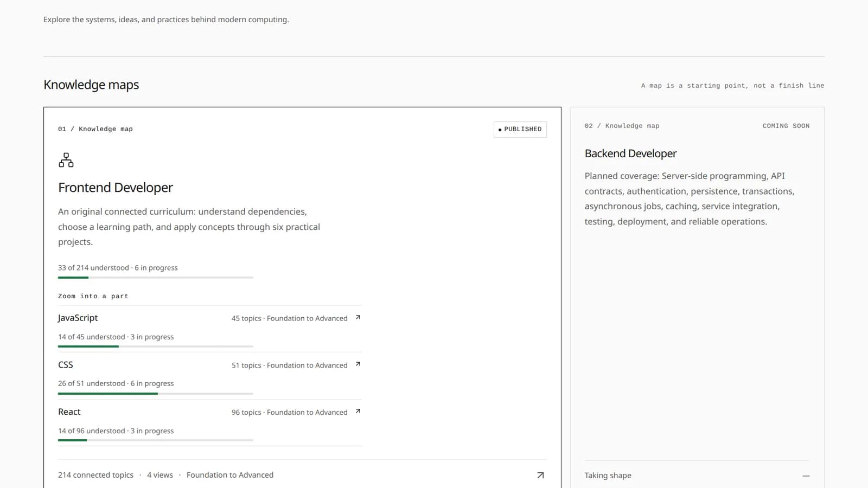Click '214 connected topics' footer text
Image resolution: width=868 pixels, height=488 pixels.
click(x=95, y=475)
